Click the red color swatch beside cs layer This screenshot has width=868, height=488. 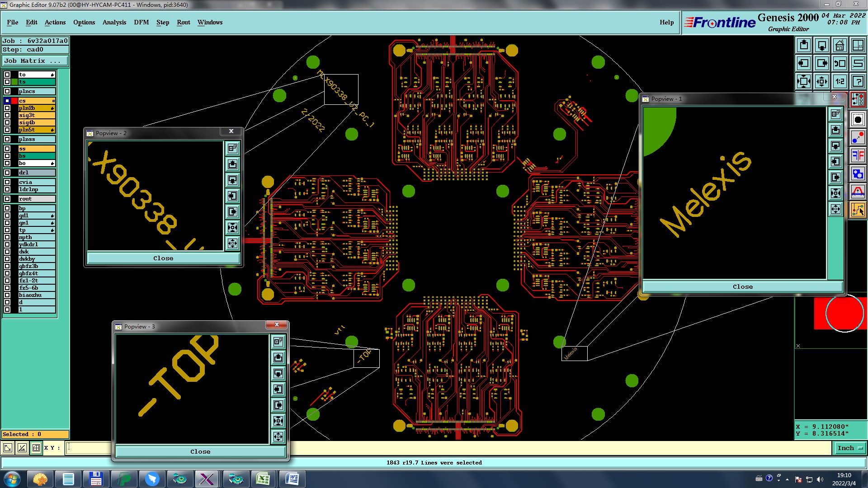[14, 101]
